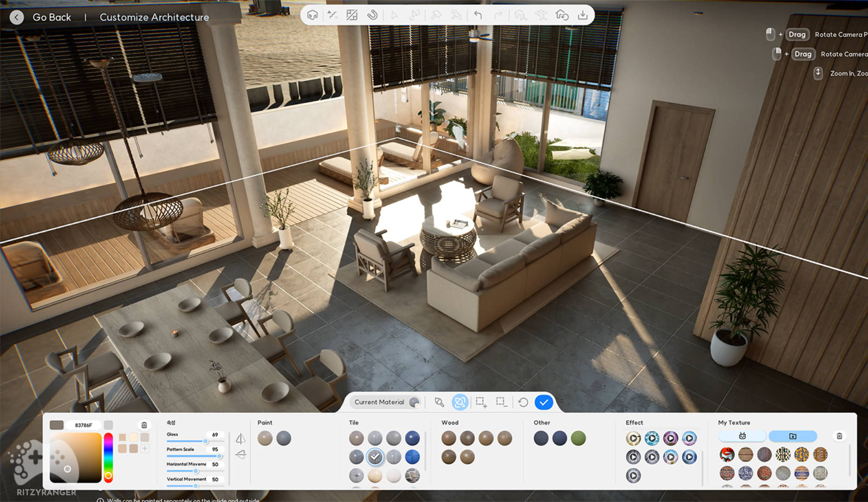The height and width of the screenshot is (502, 868).
Task: Switch to the imported-folder texture tab
Action: [792, 436]
